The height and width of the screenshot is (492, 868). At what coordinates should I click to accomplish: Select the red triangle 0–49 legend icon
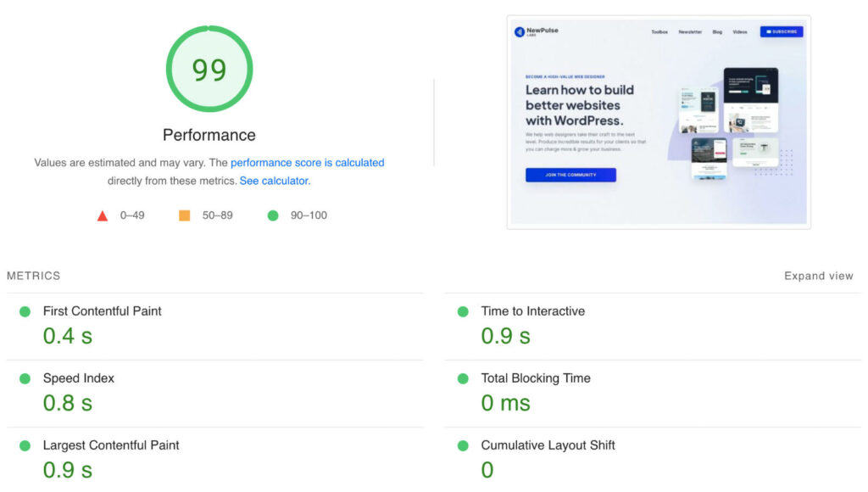pyautogui.click(x=102, y=215)
